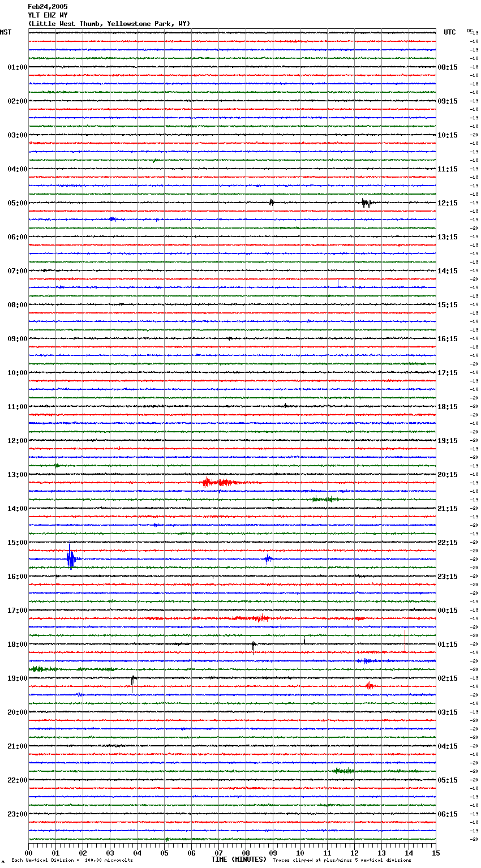Viewport: 481px width, 868px height.
Task: Select the 17:00 MST time label
Action: click(17, 611)
